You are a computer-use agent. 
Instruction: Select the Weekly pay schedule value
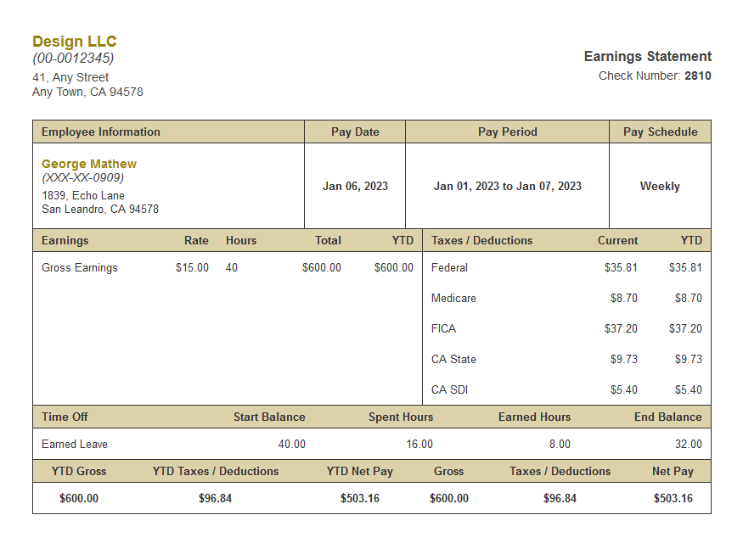(x=659, y=186)
